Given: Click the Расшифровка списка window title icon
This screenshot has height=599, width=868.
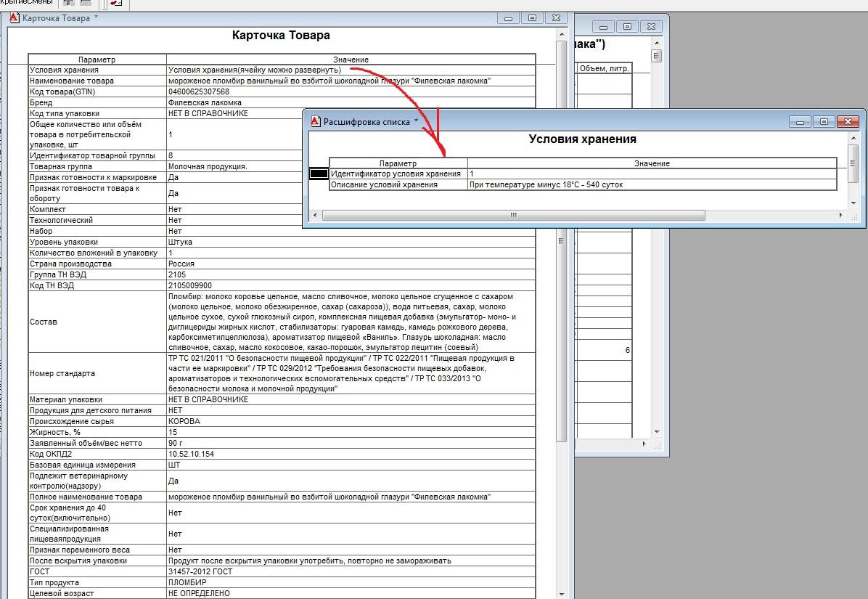Looking at the screenshot, I should coord(315,121).
